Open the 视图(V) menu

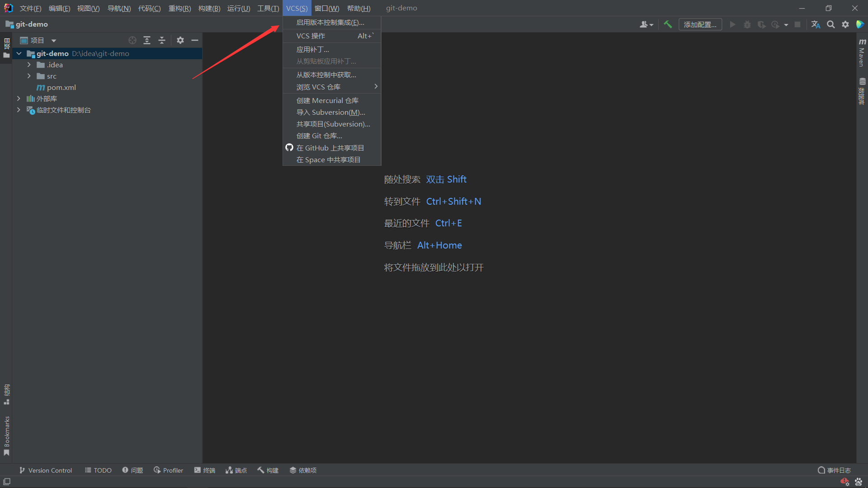coord(88,8)
